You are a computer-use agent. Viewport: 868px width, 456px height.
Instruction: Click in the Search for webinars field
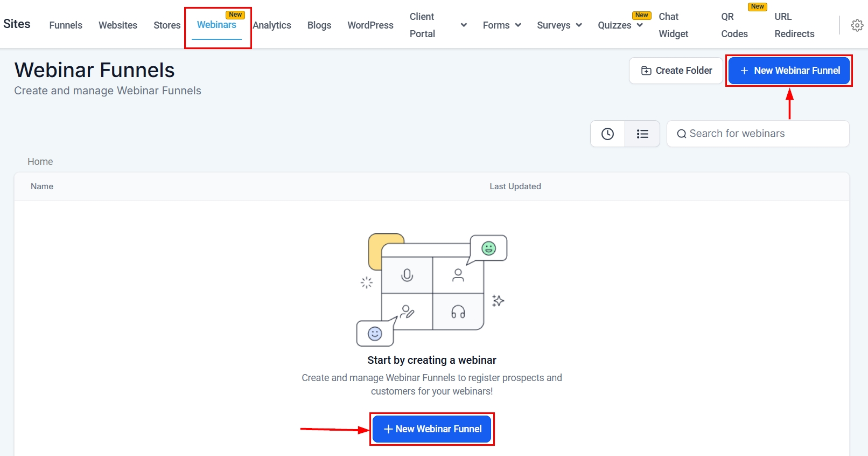(x=758, y=134)
